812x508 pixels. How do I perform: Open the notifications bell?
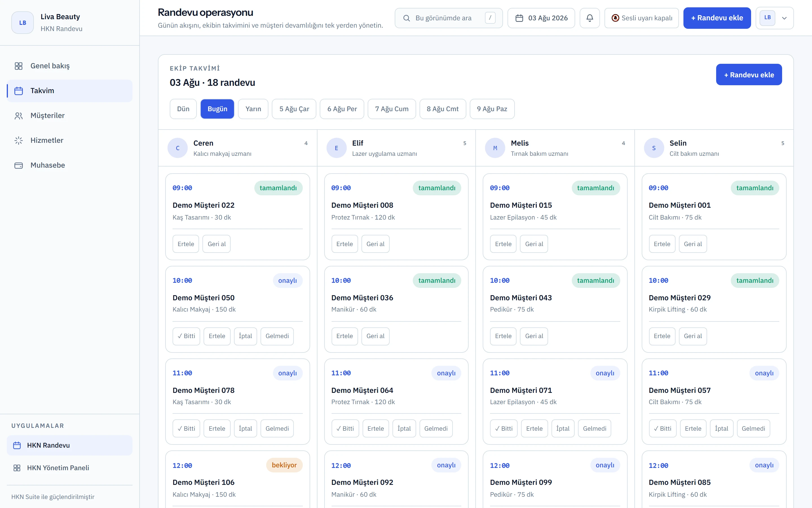click(x=590, y=18)
